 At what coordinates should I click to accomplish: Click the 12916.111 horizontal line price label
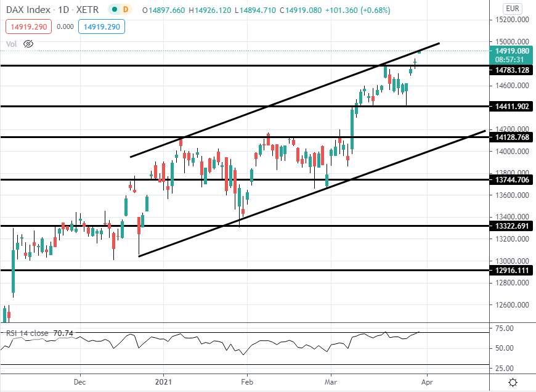click(511, 270)
